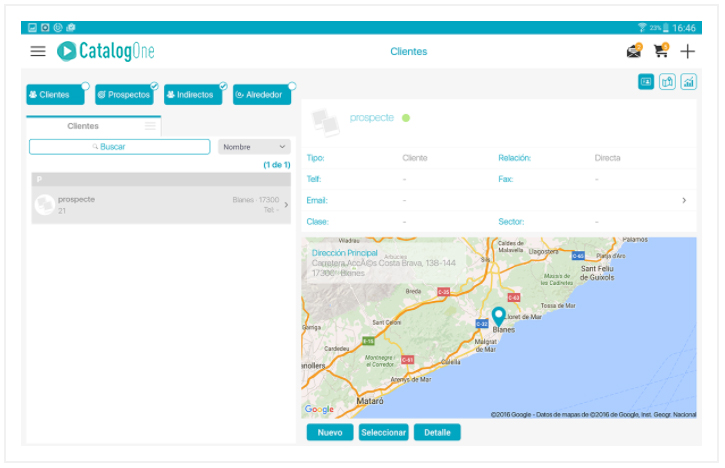Screen dimensions: 725x468
Task: Click the plus add icon
Action: [x=688, y=51]
